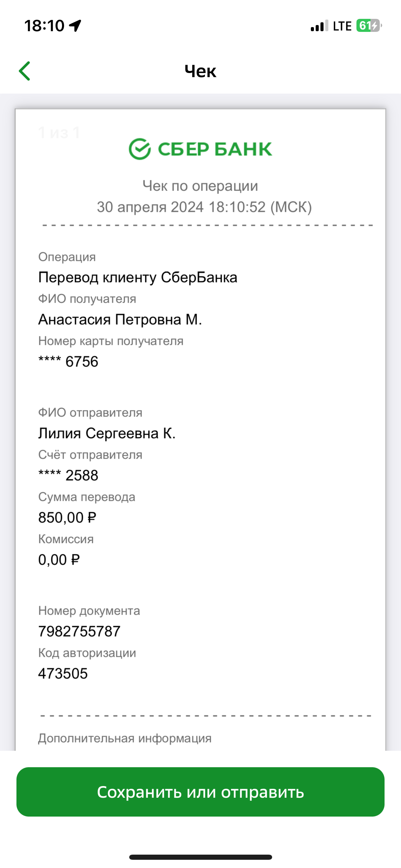Tap the SberBank checkmark logo icon
The height and width of the screenshot is (868, 401).
[139, 149]
